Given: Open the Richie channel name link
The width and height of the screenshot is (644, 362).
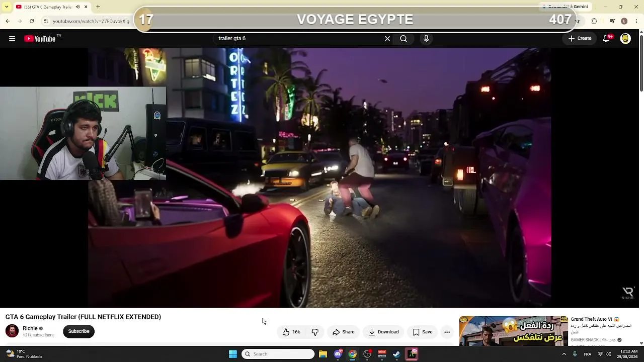Looking at the screenshot, I should [x=30, y=328].
